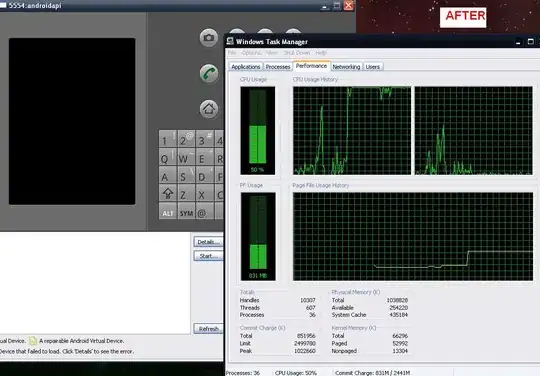The width and height of the screenshot is (540, 376).
Task: Tap the emulator home button
Action: pyautogui.click(x=209, y=109)
